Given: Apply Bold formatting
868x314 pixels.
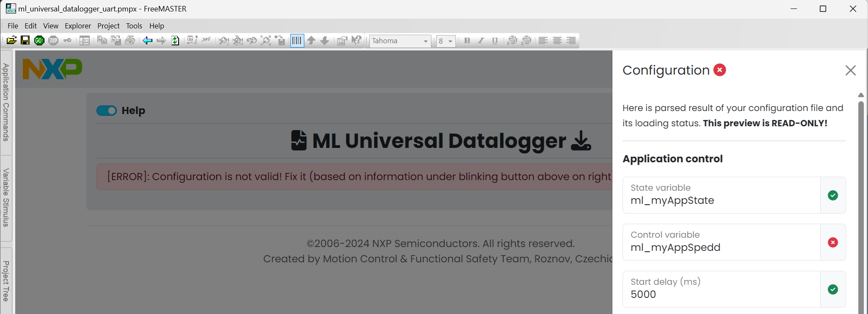Looking at the screenshot, I should pos(467,41).
